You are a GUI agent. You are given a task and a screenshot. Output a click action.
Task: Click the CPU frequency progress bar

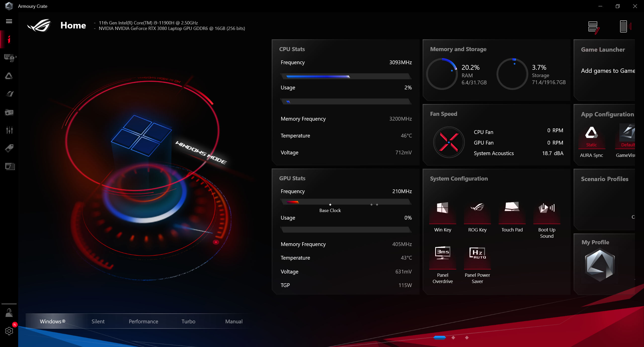(346, 76)
